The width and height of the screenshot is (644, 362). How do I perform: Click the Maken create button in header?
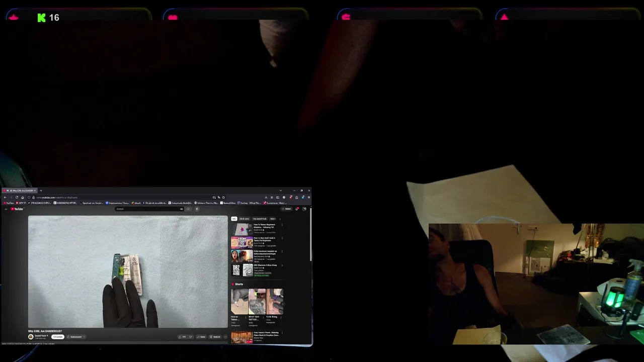click(x=286, y=209)
